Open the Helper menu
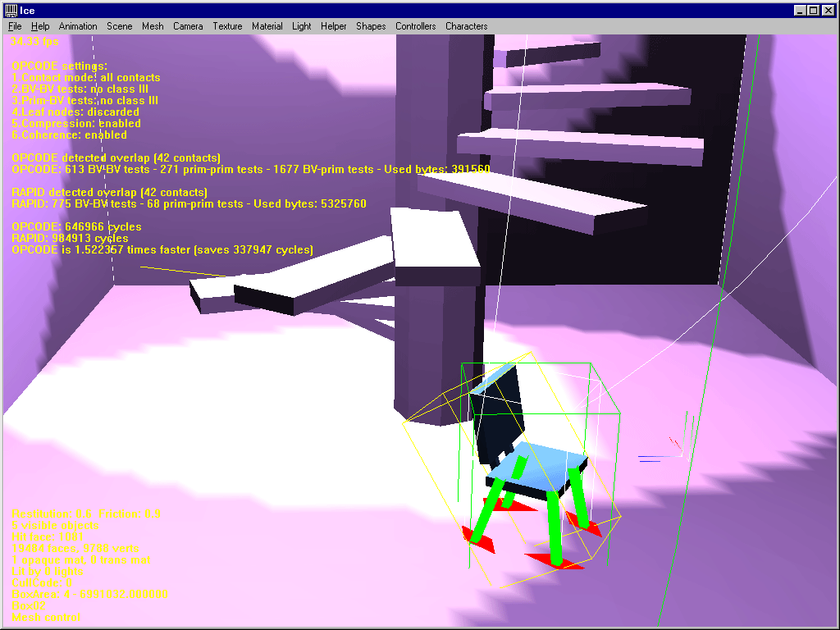The image size is (840, 630). (333, 26)
